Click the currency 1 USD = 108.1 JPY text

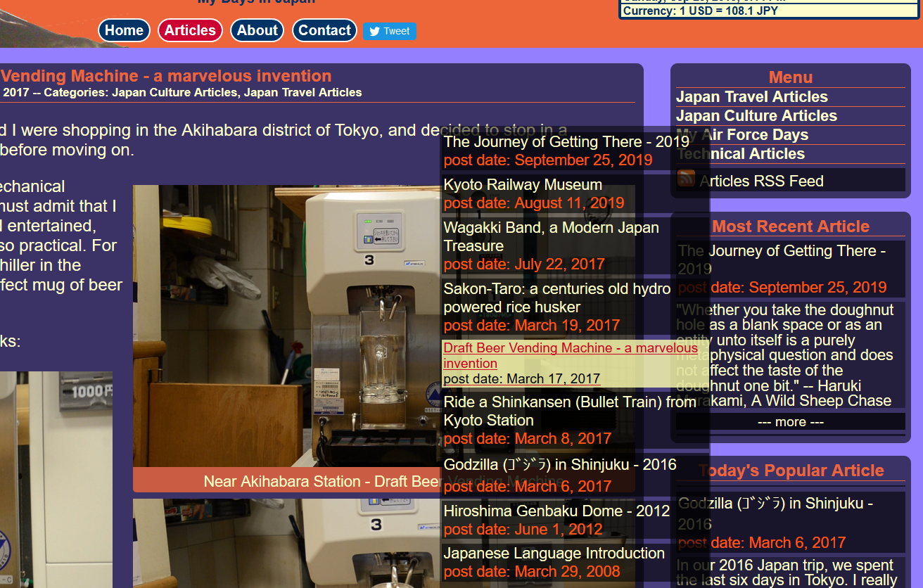(x=700, y=11)
